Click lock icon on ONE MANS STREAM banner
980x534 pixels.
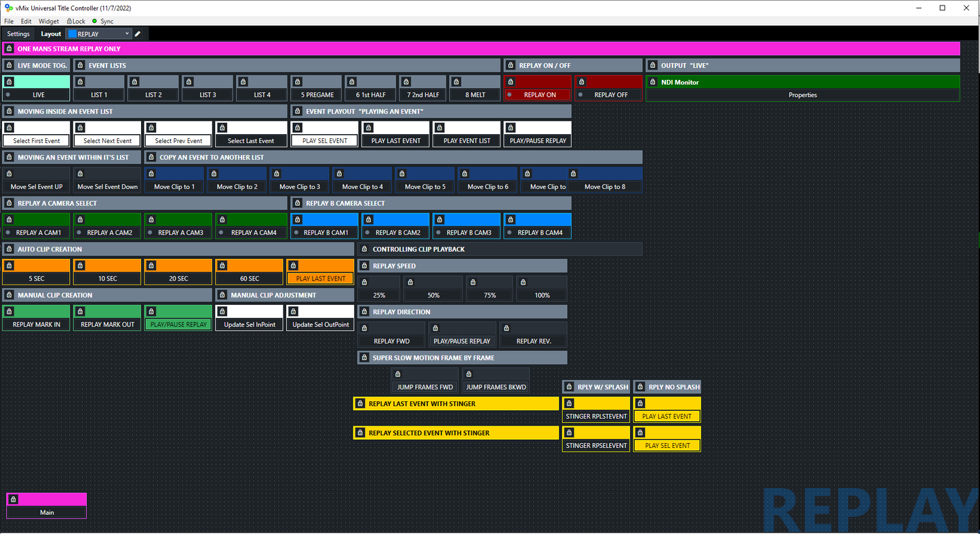click(9, 49)
